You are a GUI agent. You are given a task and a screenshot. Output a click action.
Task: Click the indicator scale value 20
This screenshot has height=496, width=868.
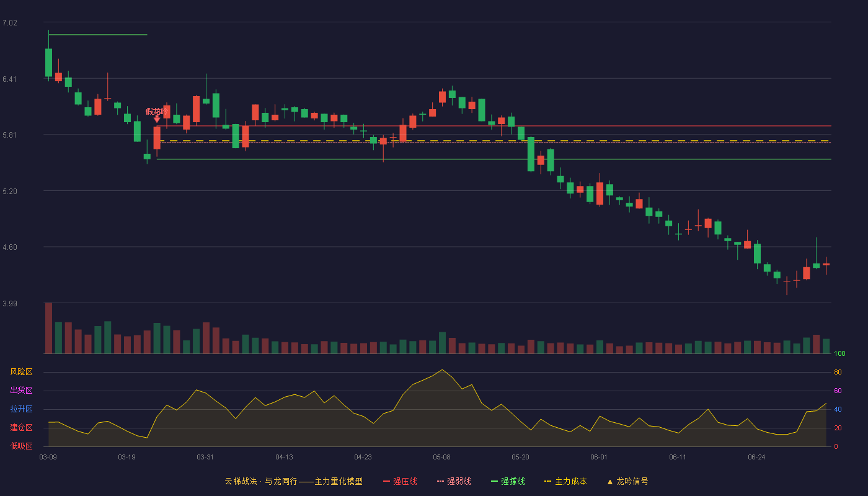(x=838, y=428)
